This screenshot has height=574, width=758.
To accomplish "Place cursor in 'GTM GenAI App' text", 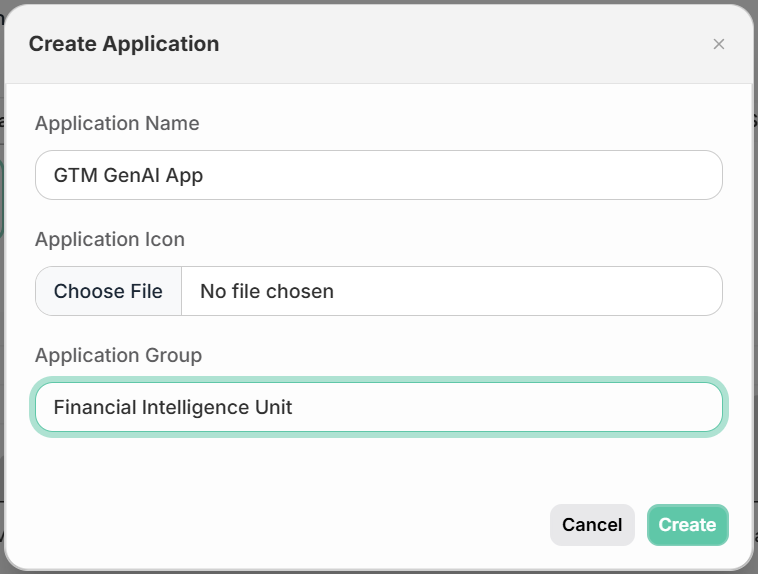I will (128, 176).
